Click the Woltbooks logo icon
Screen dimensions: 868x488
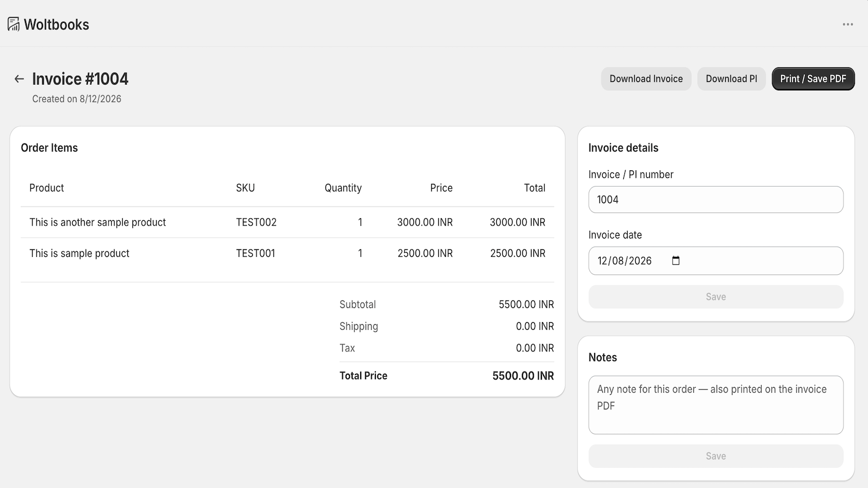(x=14, y=24)
